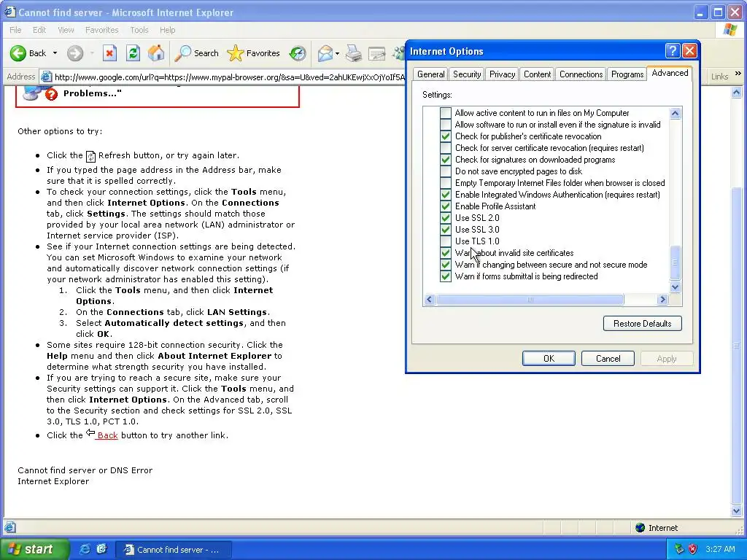The height and width of the screenshot is (560, 747).
Task: Click Cancel in Internet Options
Action: (608, 359)
